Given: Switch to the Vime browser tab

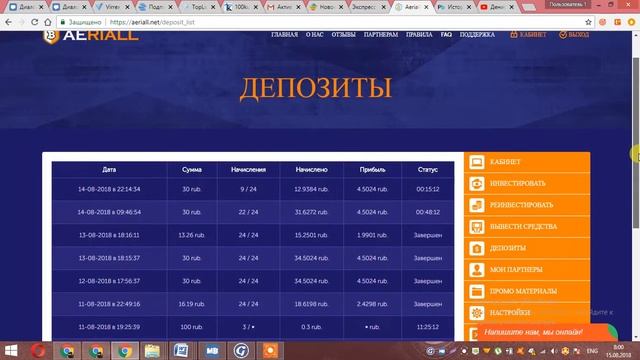Looking at the screenshot, I should coord(112,7).
